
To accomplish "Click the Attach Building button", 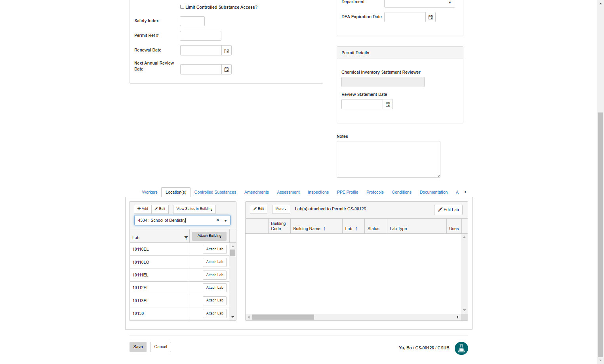I will (210, 236).
